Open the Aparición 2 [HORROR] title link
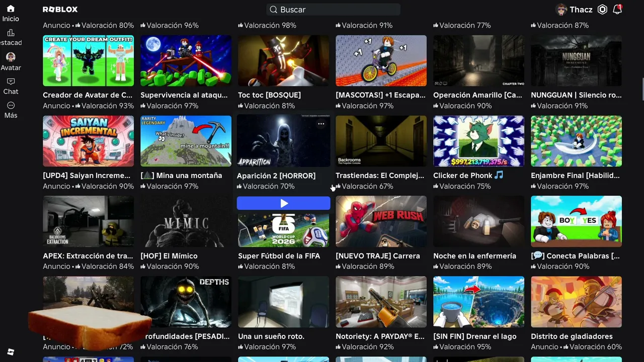Screen dimensions: 644x362 (x=276, y=175)
